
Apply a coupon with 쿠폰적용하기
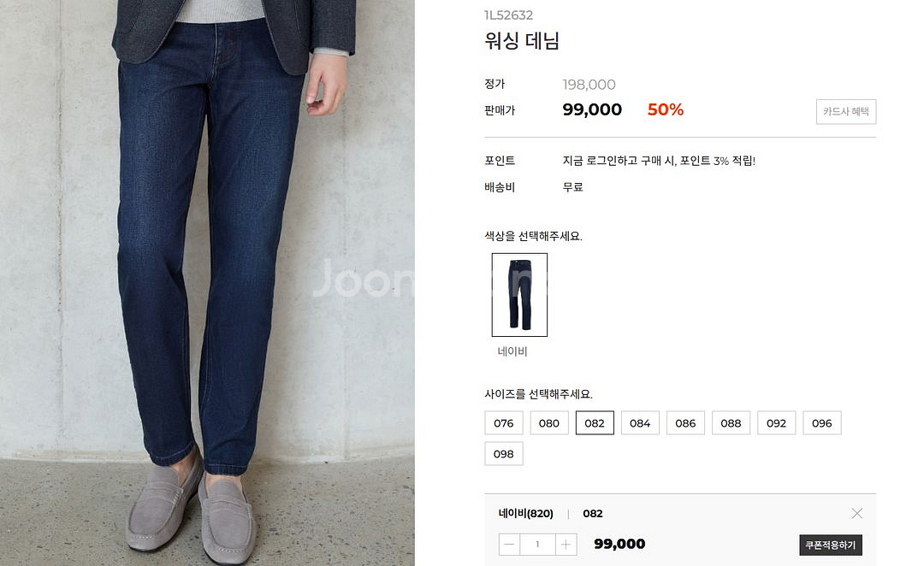(x=830, y=545)
